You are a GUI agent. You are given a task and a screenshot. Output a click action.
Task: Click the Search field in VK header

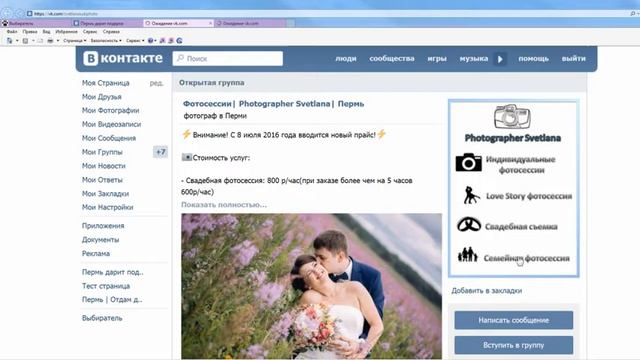tap(228, 58)
